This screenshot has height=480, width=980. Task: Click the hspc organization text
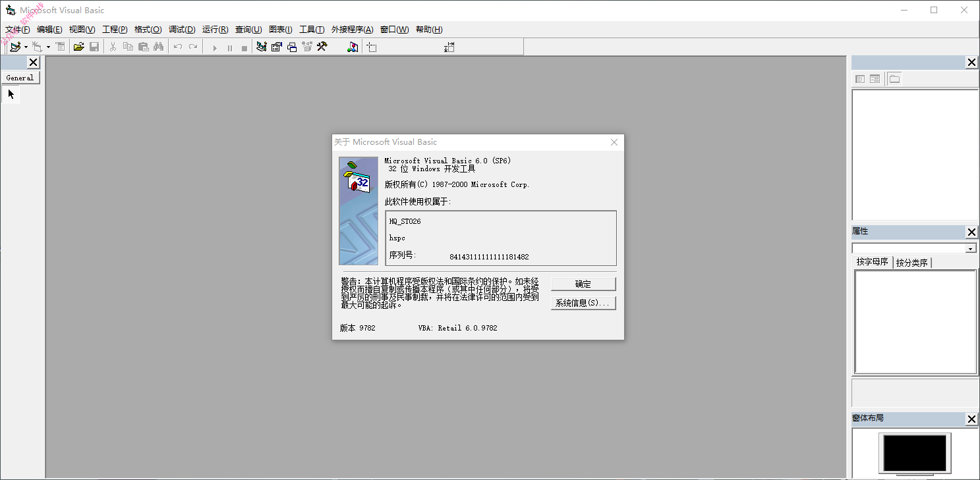397,238
